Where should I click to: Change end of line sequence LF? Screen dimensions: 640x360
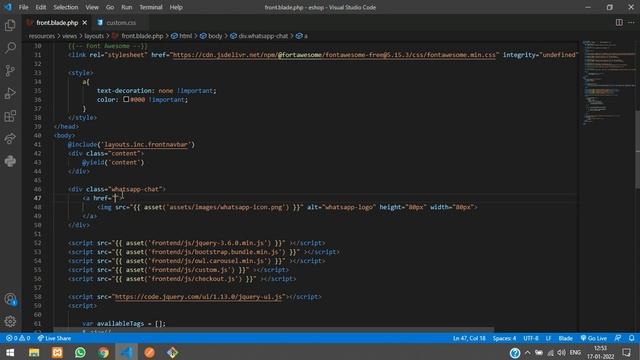coord(548,338)
